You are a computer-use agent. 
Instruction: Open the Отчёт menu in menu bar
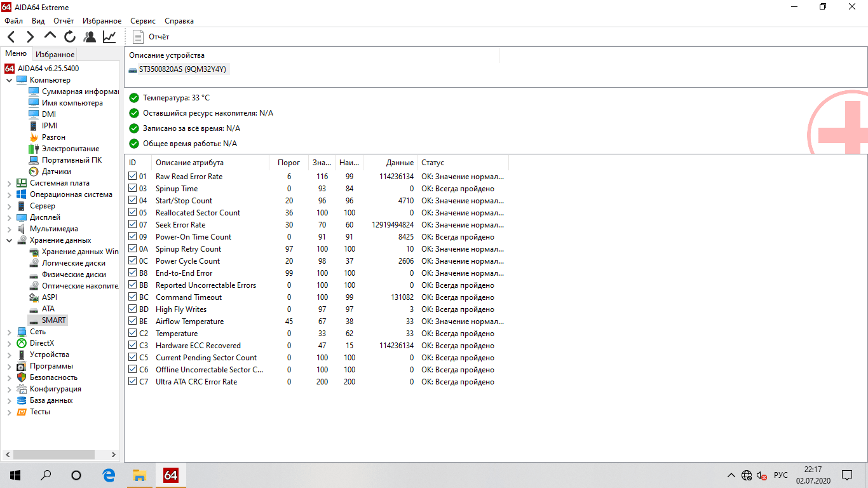(64, 21)
